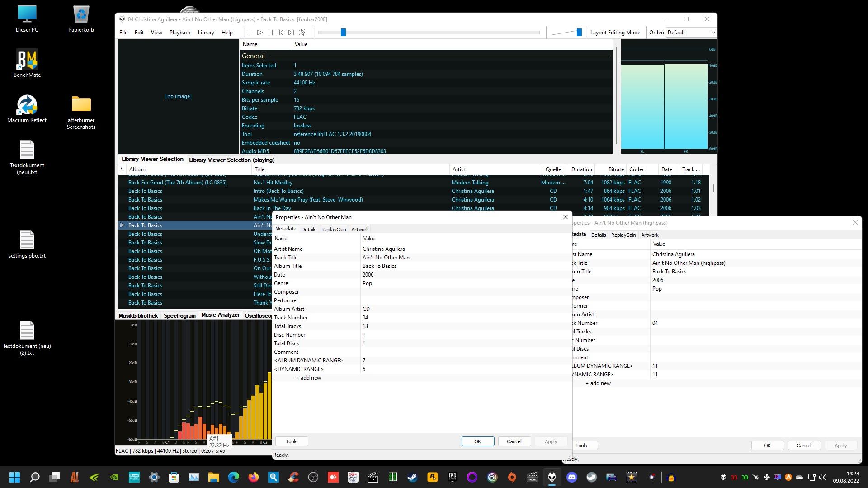Select the 'No.1 Hit Medley' track row
868x488 pixels.
pos(414,183)
